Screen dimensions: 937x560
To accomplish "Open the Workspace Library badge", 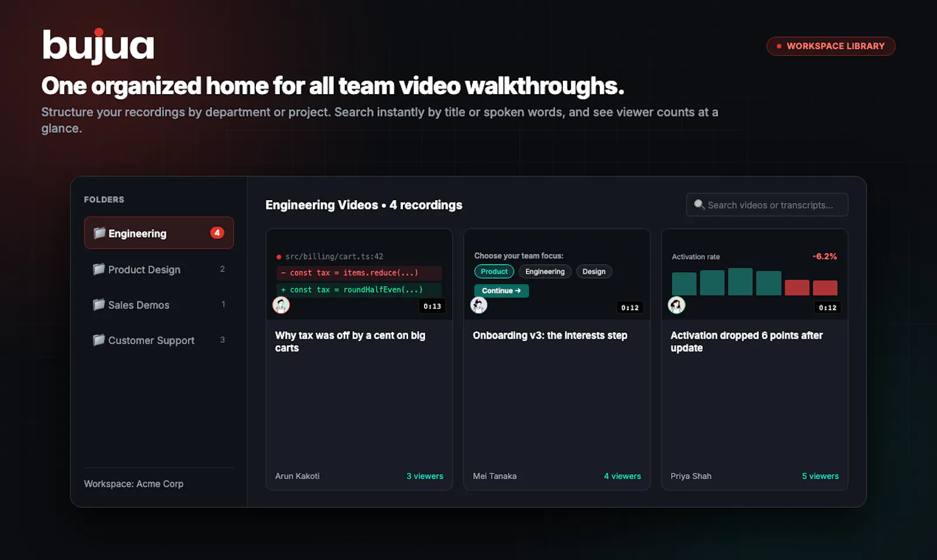I will [x=830, y=46].
